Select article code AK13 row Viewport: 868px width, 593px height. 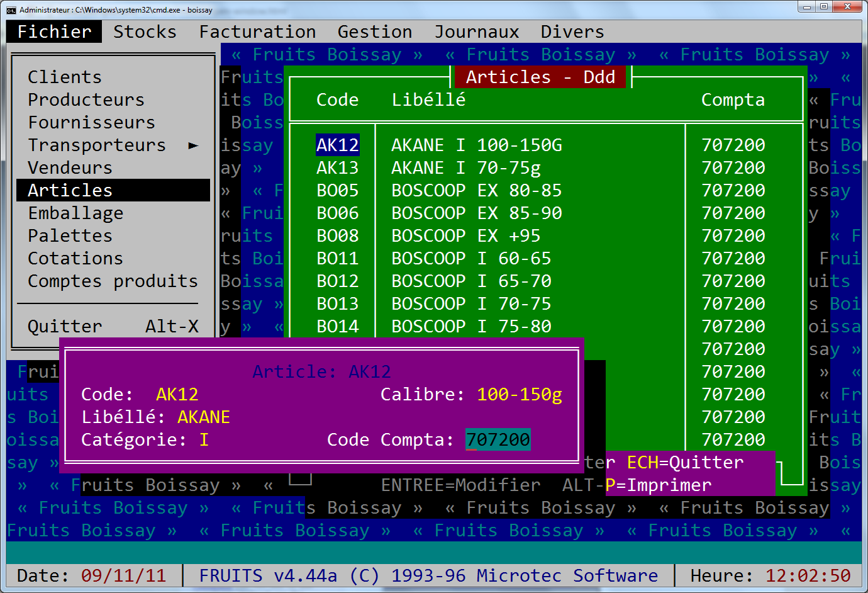[x=338, y=167]
